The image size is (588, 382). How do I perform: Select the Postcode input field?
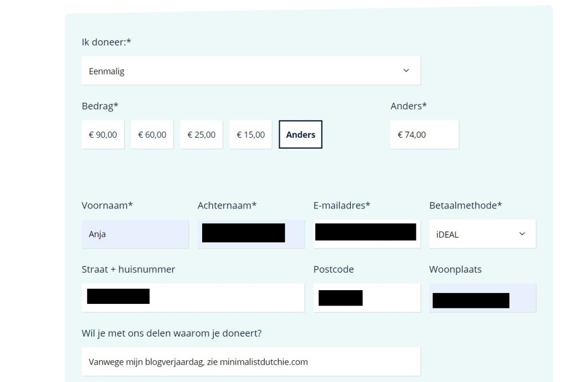pyautogui.click(x=366, y=298)
